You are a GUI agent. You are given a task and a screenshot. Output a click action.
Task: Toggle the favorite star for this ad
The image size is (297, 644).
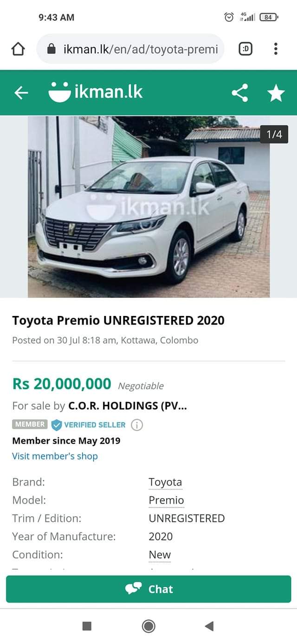click(x=276, y=93)
